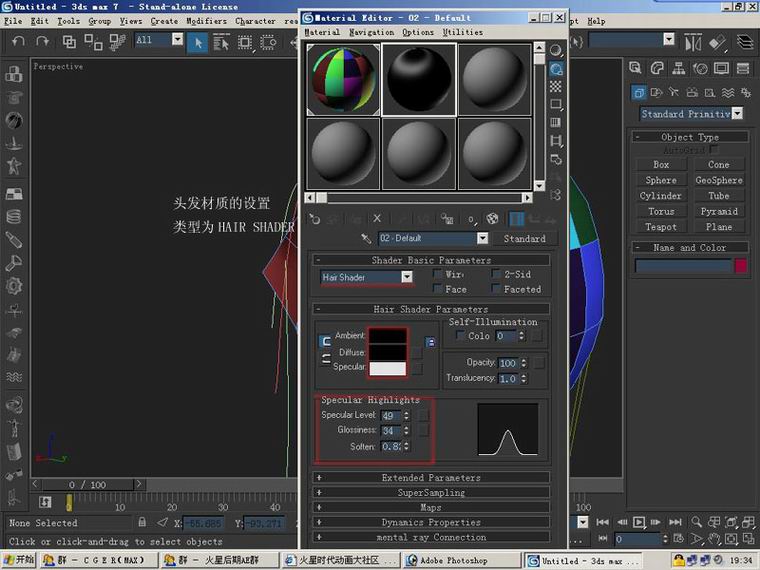
Task: Enable the Face Map checkbox
Action: coord(438,289)
